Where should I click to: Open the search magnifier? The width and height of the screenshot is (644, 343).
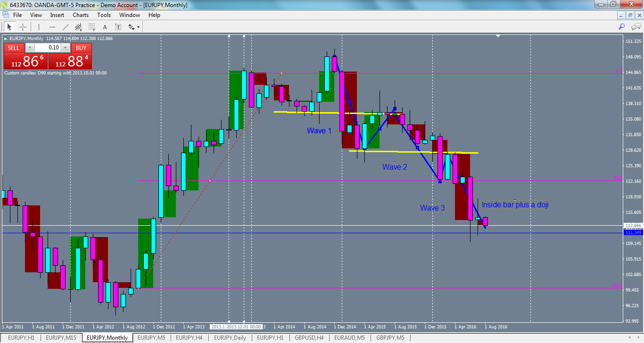point(621,27)
